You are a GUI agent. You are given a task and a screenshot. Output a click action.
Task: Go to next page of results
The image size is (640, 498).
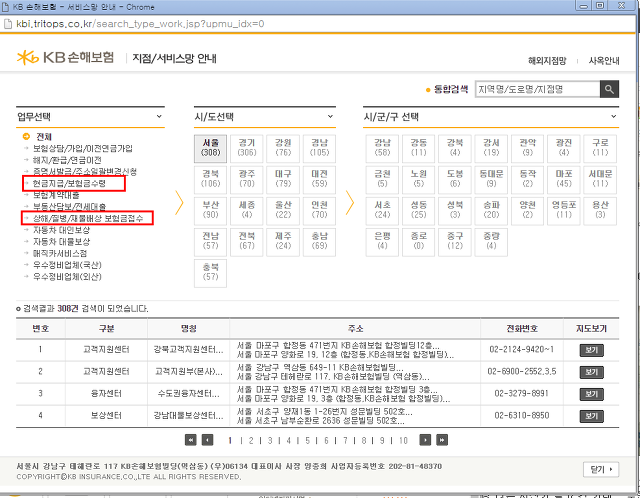[425, 440]
